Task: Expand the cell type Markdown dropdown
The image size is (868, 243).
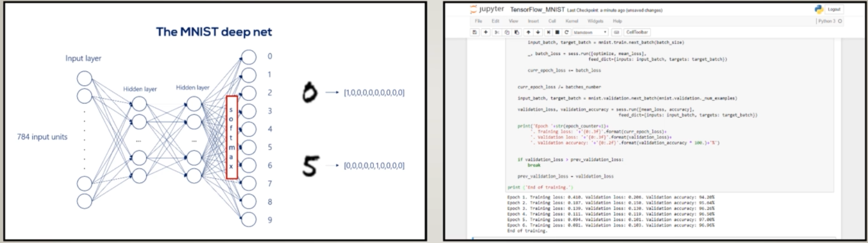Action: 590,32
